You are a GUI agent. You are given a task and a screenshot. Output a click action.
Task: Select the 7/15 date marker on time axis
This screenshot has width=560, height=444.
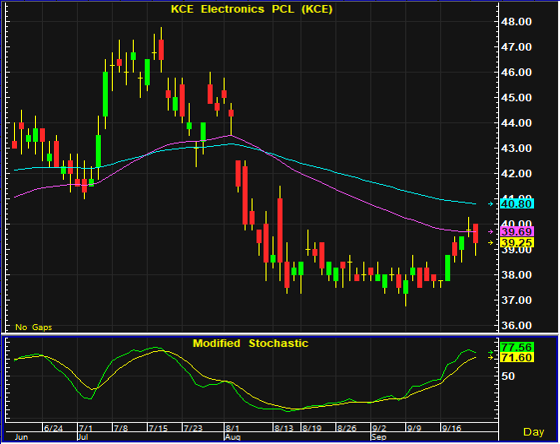click(x=158, y=428)
